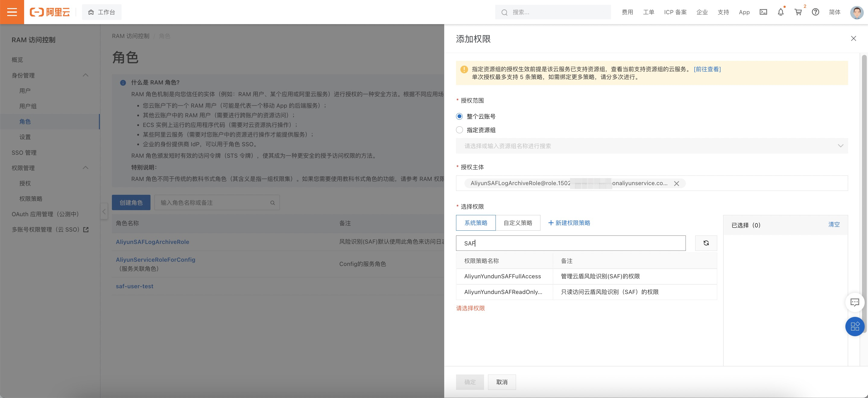Open the user avatar menu

tap(857, 12)
